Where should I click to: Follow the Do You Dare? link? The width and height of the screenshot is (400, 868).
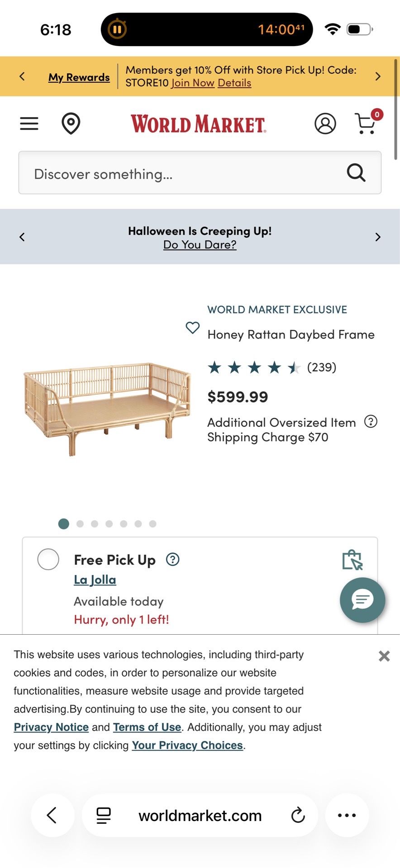[200, 245]
